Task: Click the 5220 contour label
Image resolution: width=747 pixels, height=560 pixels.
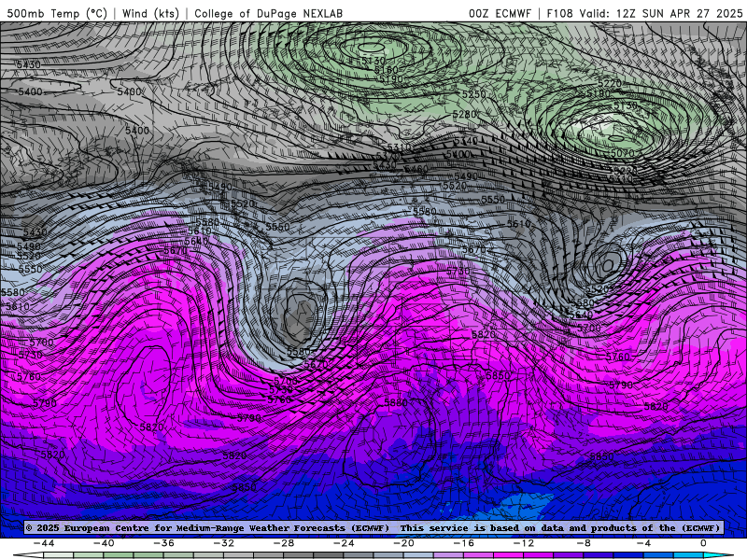Action: point(610,83)
